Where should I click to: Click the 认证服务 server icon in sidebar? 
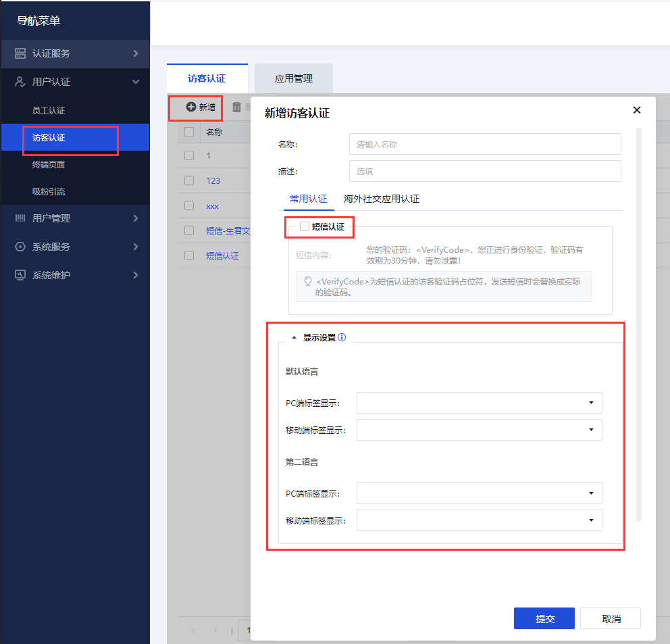20,53
